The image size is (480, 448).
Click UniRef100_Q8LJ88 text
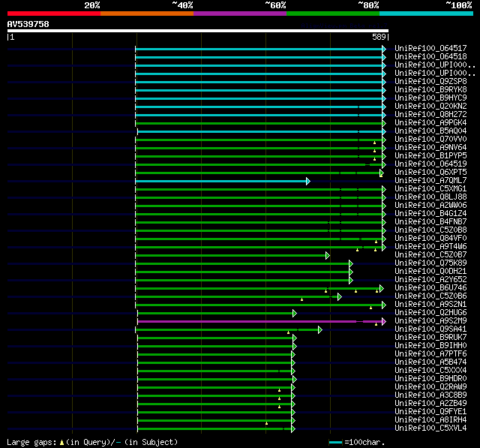[430, 197]
